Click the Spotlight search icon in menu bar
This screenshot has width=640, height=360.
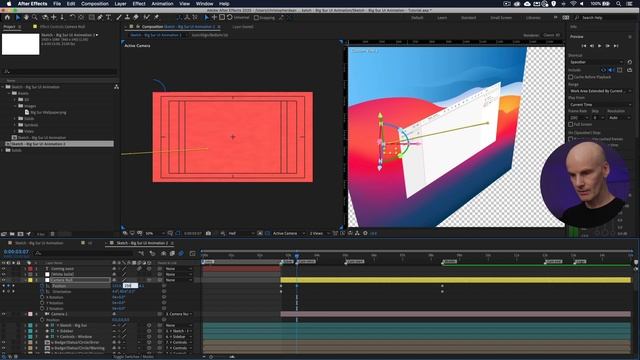(619, 4)
